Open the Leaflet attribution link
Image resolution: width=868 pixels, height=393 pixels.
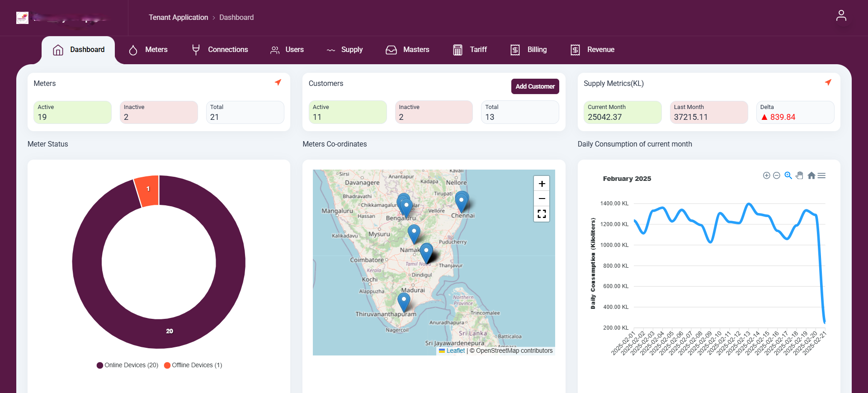(x=455, y=351)
